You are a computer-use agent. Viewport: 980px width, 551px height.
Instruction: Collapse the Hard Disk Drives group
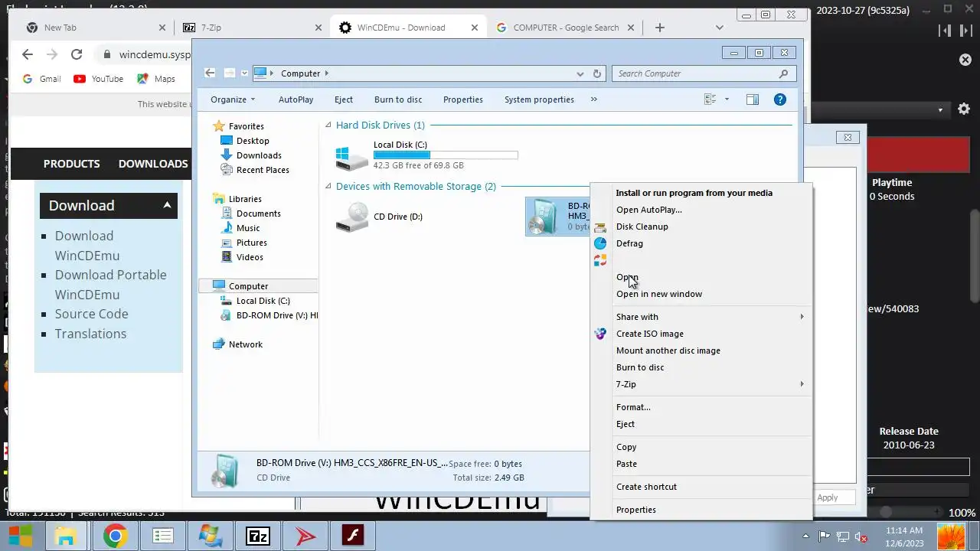click(328, 125)
